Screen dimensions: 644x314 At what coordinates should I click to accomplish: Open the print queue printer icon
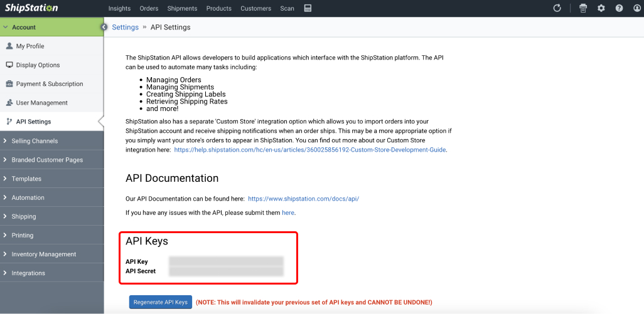583,8
